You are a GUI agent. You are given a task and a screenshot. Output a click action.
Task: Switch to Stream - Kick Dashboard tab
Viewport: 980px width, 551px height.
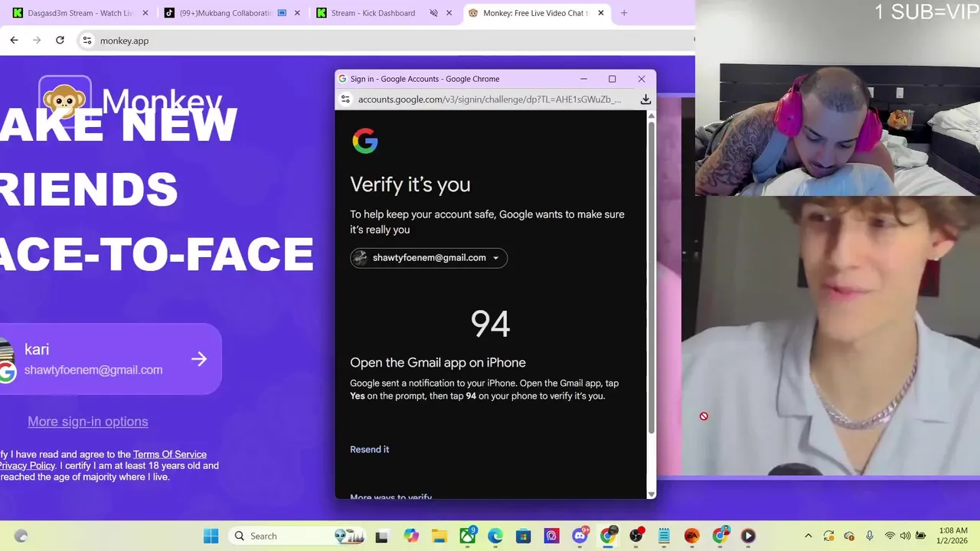pos(373,13)
